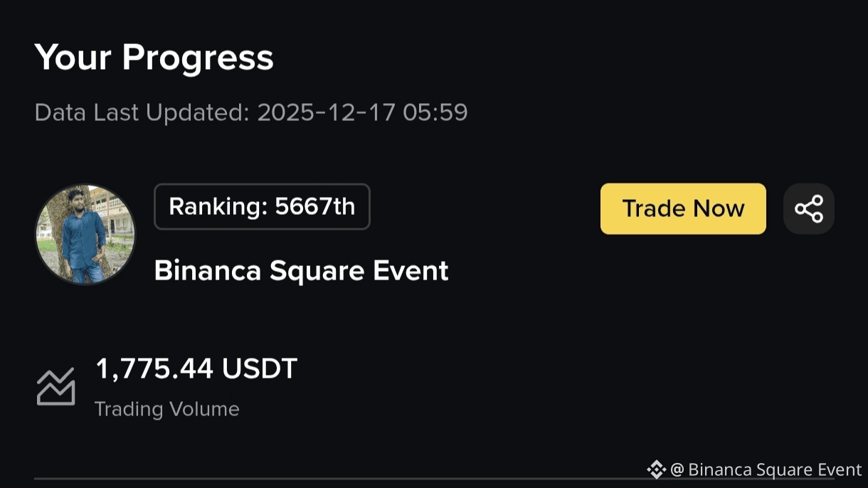Click the Data Last Updated label
868x488 pixels.
point(140,112)
